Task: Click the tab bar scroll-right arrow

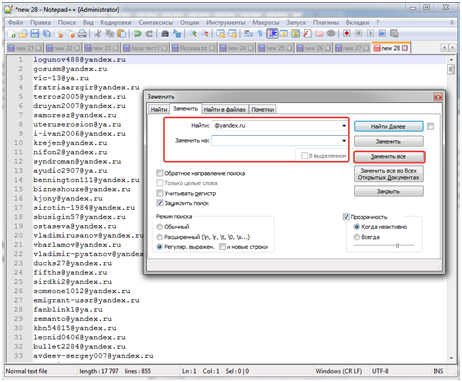Action: click(x=452, y=48)
